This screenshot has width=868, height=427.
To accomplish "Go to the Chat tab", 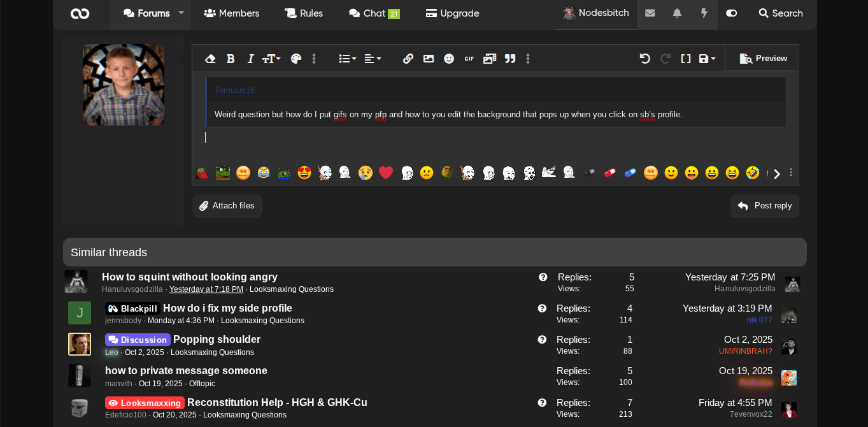I will pyautogui.click(x=374, y=13).
